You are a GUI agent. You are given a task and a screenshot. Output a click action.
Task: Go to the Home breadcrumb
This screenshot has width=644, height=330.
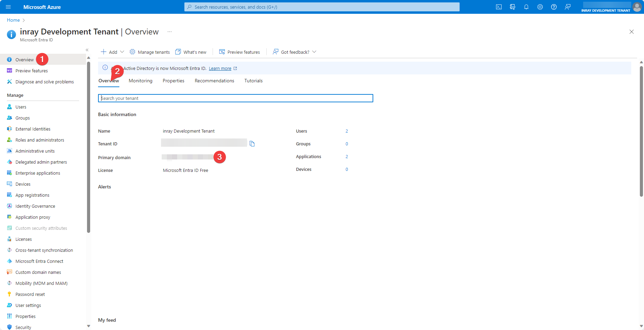point(13,20)
